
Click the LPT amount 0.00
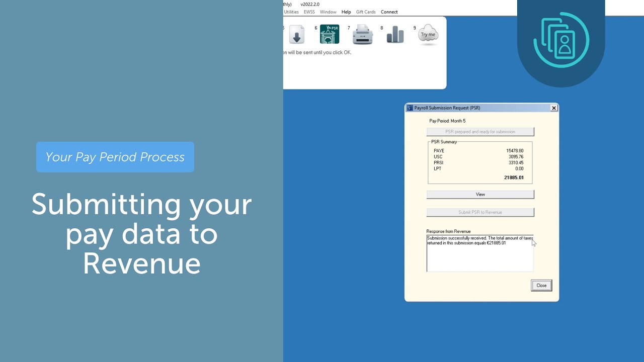point(519,169)
